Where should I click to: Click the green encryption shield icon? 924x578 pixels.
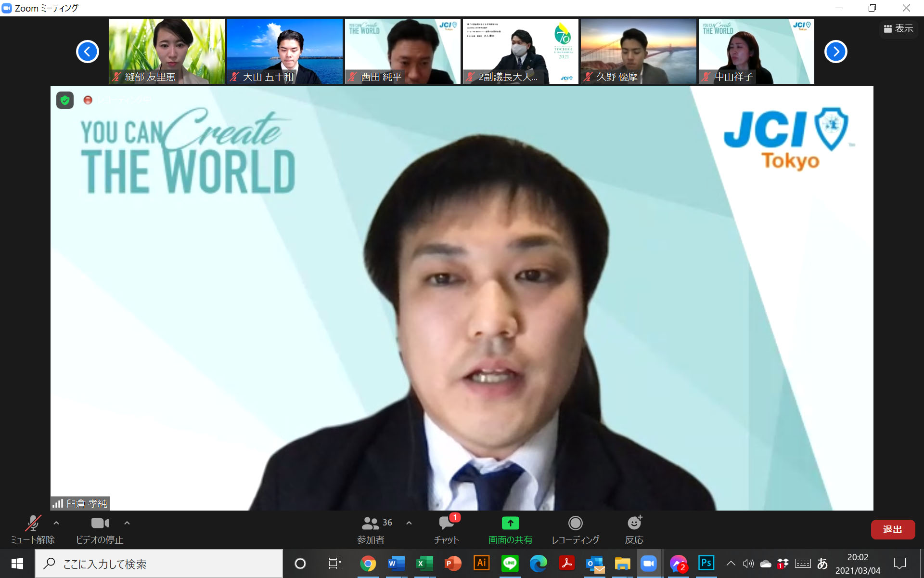tap(65, 100)
